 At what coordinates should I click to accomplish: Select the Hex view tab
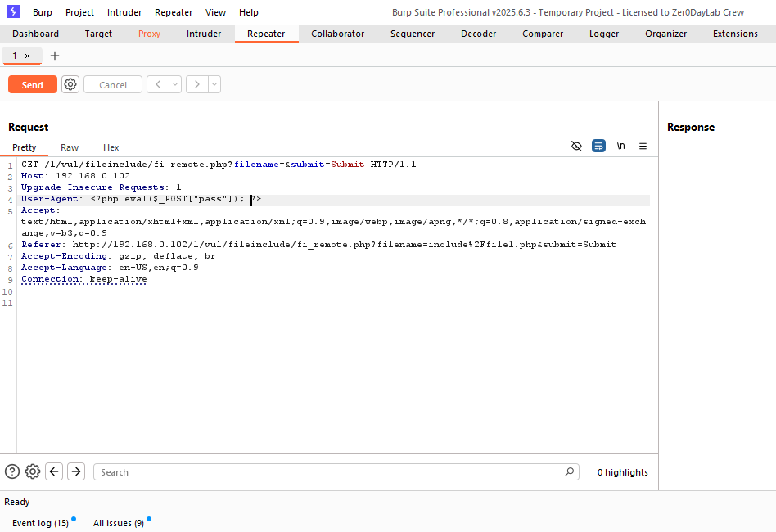(x=111, y=147)
